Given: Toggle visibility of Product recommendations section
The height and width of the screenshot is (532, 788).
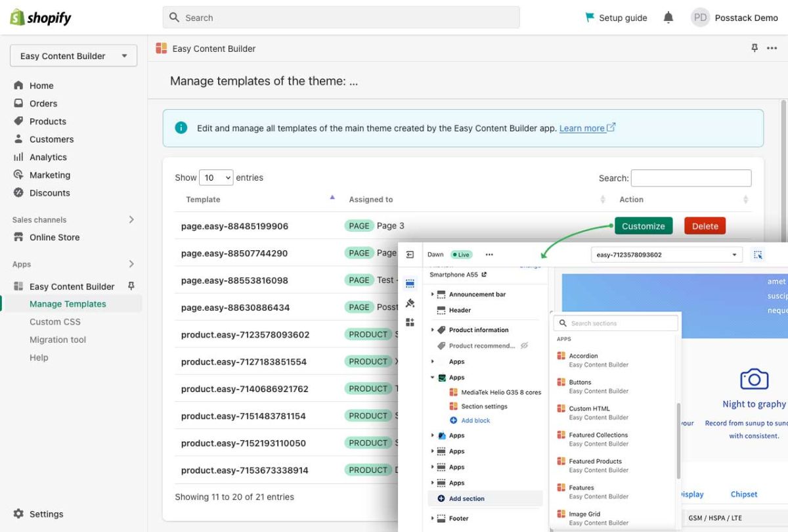Looking at the screenshot, I should coord(524,345).
